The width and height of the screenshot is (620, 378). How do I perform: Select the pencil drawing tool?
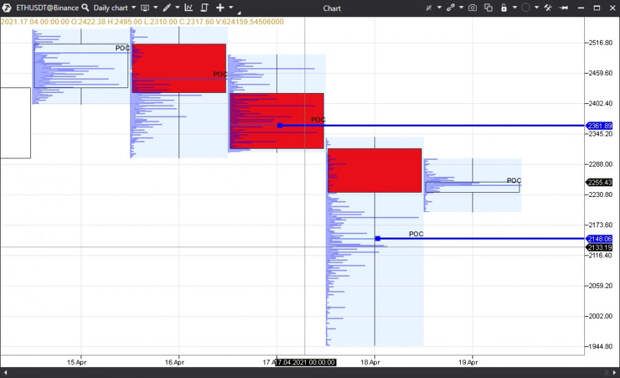tap(167, 8)
